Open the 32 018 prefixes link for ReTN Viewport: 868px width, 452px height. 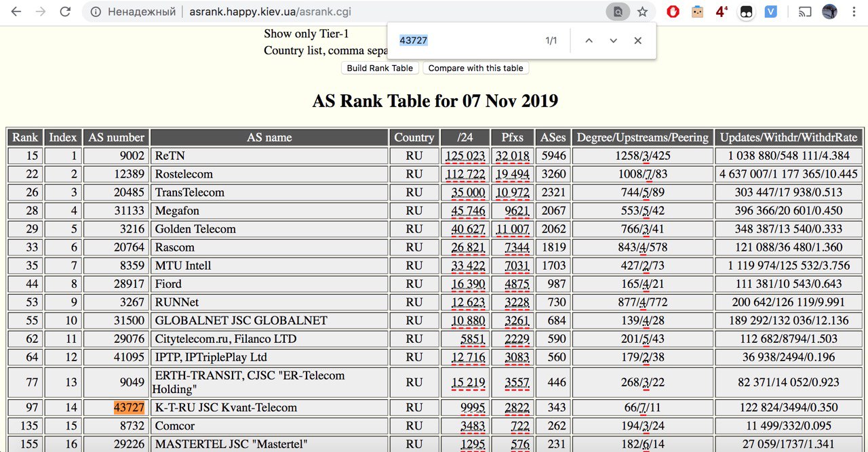513,156
